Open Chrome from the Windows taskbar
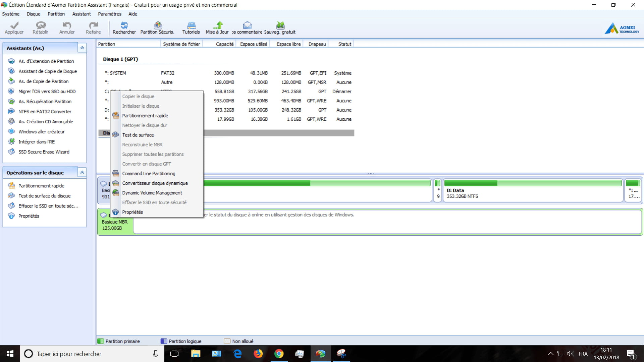644x362 pixels. [x=279, y=354]
